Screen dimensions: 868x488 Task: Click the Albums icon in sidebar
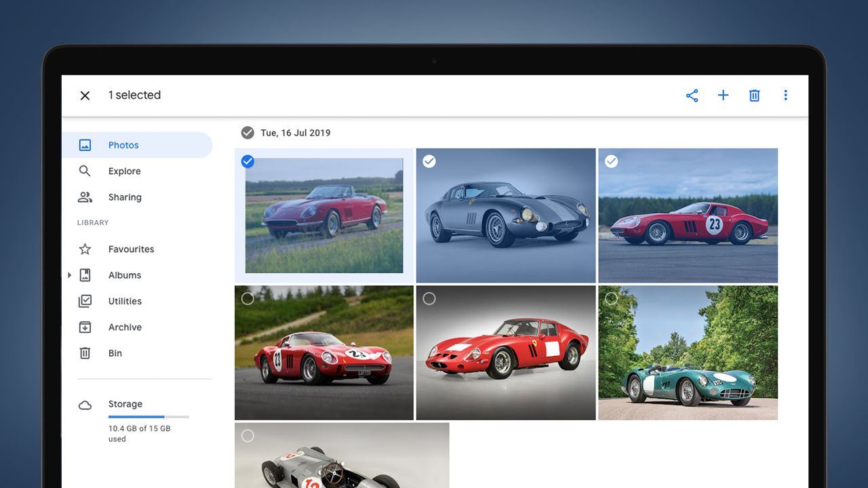[85, 275]
